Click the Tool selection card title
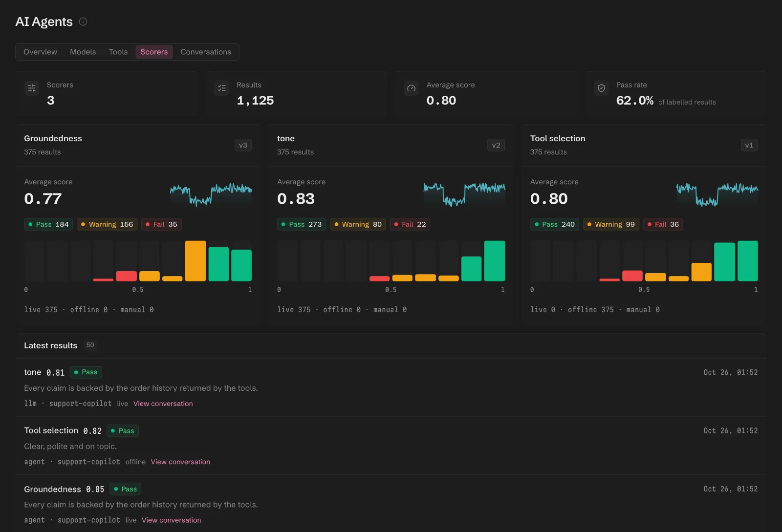This screenshot has height=532, width=782. pos(558,139)
